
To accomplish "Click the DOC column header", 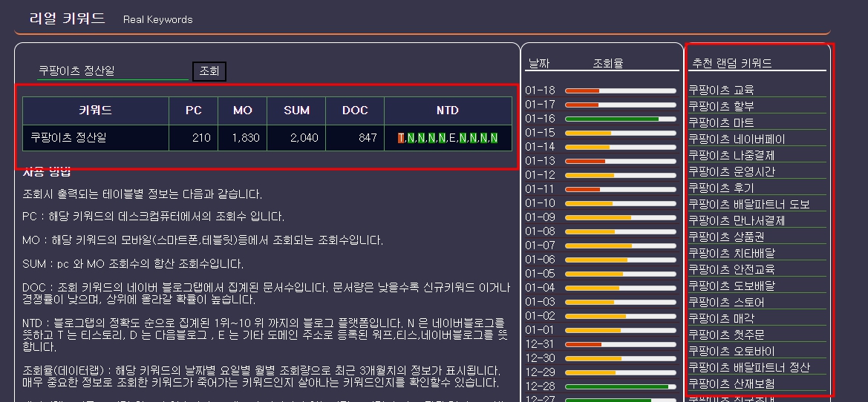I will [x=355, y=111].
